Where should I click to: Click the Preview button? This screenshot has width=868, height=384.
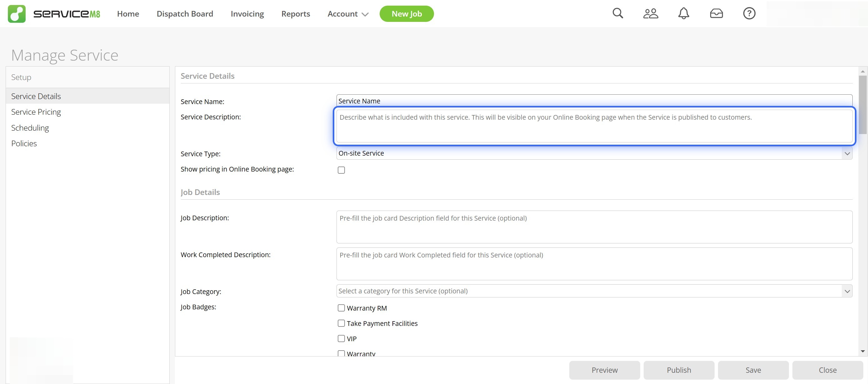point(605,370)
